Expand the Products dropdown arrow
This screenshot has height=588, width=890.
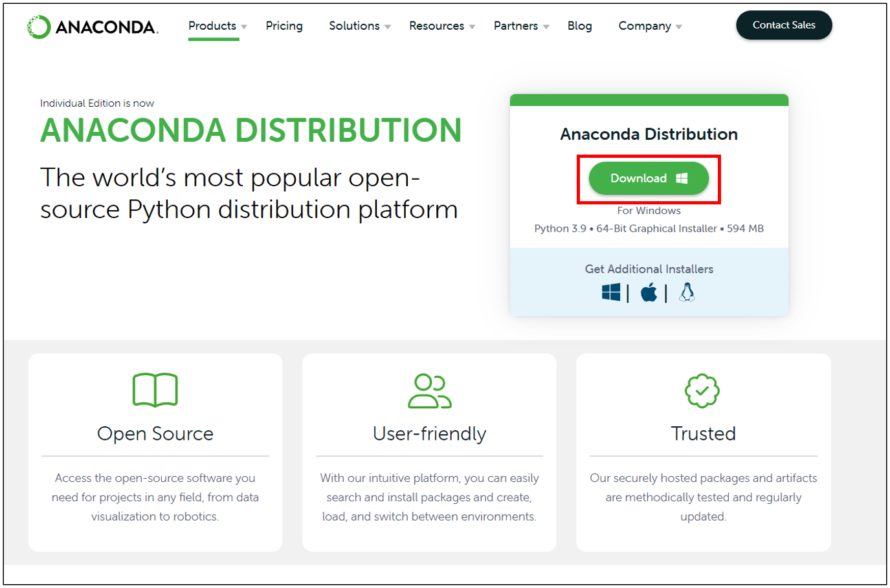pyautogui.click(x=244, y=27)
